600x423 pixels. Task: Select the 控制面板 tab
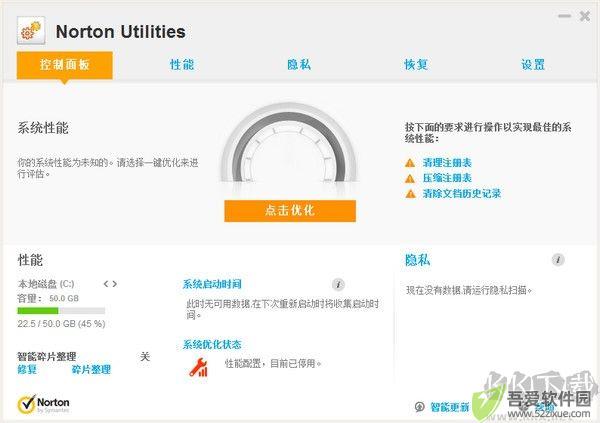point(65,65)
